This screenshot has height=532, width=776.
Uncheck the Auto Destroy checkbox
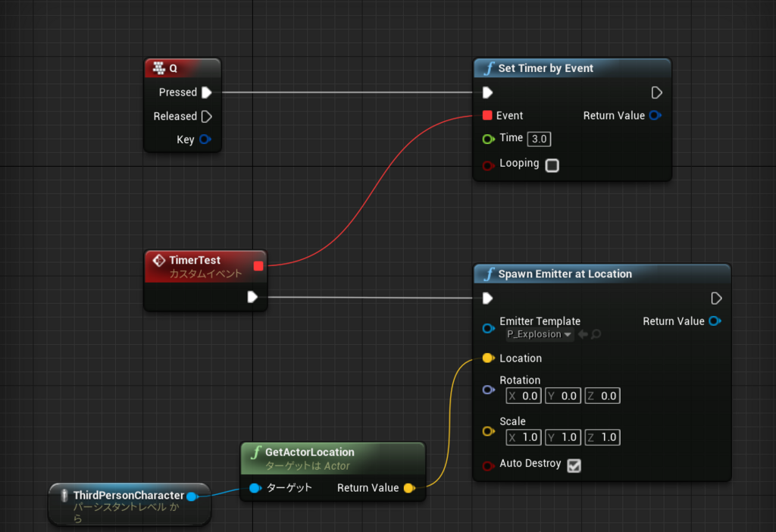(574, 465)
